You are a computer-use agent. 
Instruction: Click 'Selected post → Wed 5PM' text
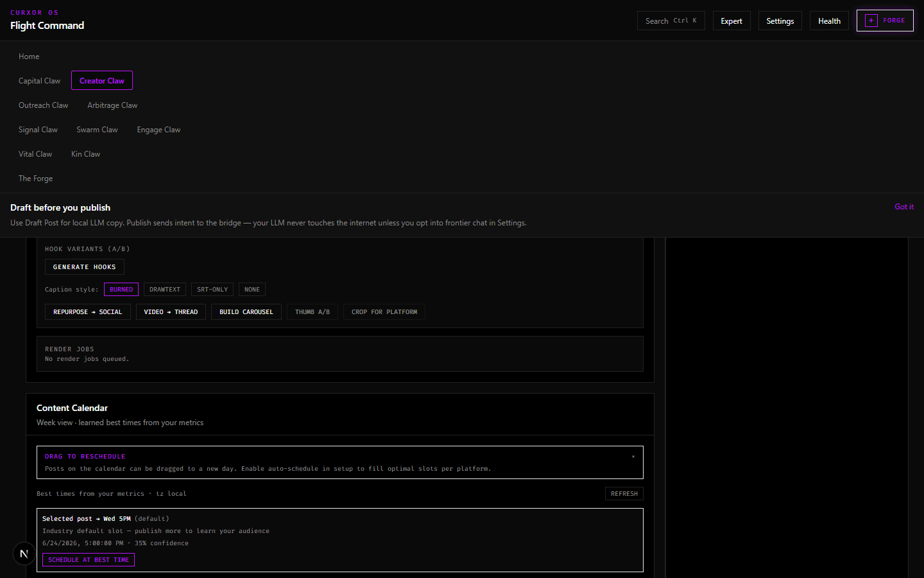87,519
